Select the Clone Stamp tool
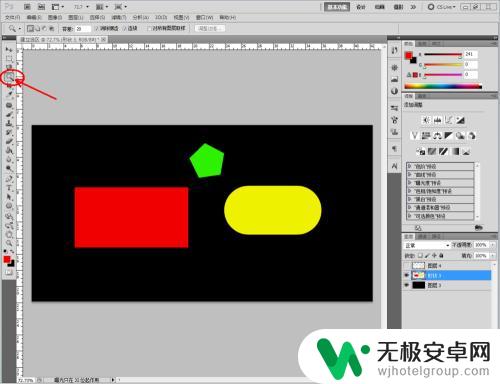 pyautogui.click(x=9, y=124)
